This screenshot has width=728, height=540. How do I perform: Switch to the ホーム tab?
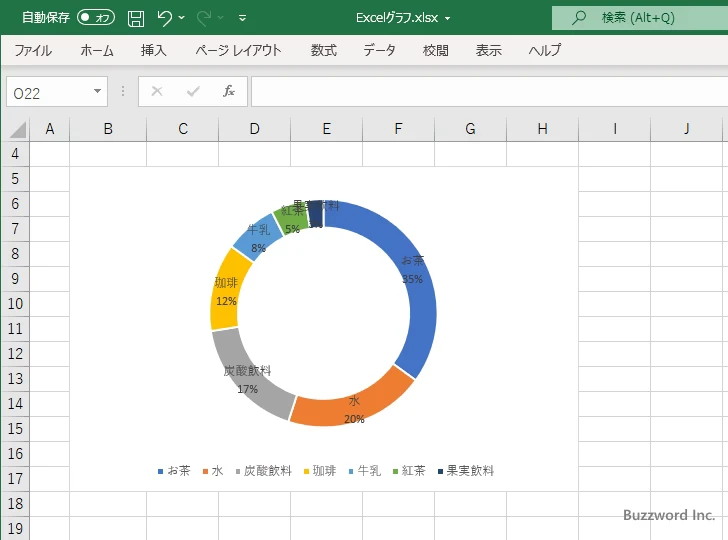[x=97, y=50]
